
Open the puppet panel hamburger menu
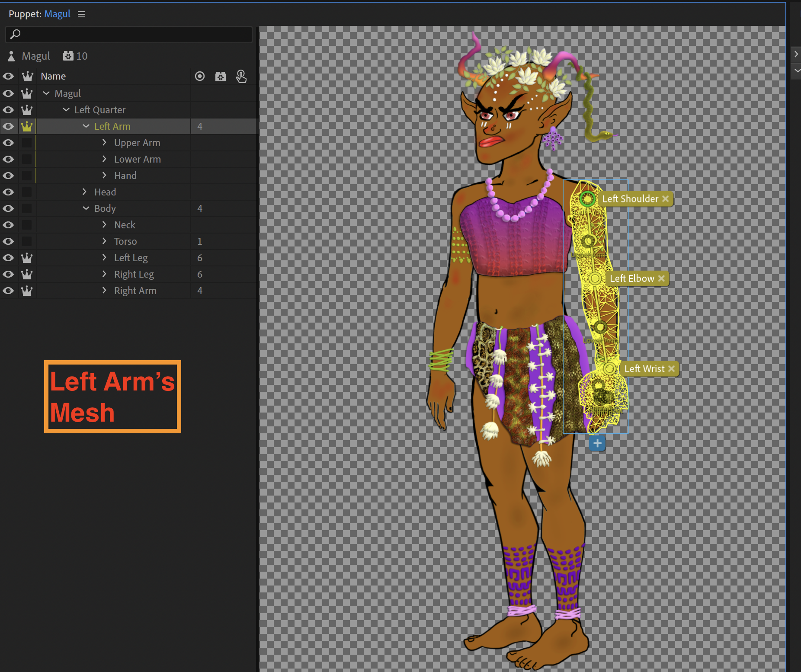(x=81, y=14)
